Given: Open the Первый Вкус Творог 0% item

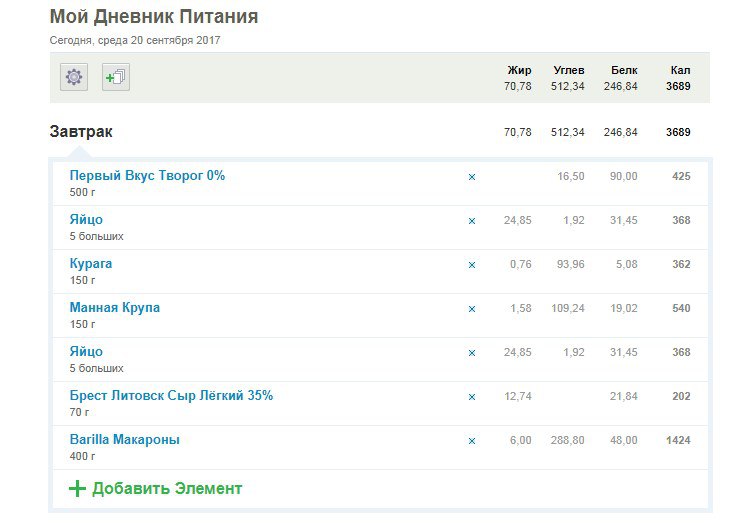Looking at the screenshot, I should point(147,175).
